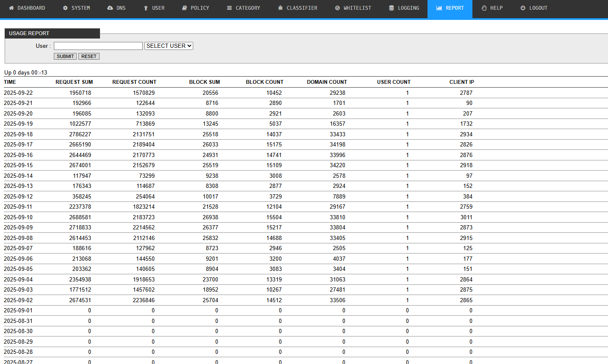Switch to the Report tab
This screenshot has height=364, width=608.
tap(450, 8)
